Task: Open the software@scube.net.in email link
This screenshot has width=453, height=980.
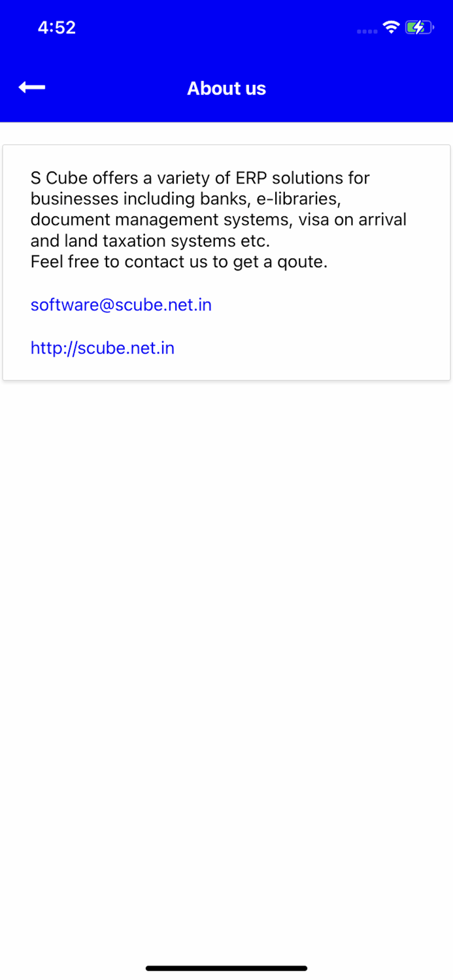Action: click(121, 305)
